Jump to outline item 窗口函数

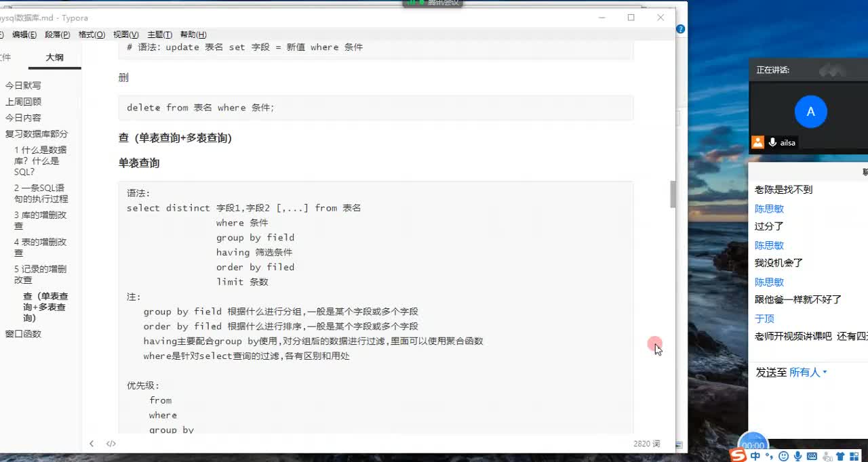(x=23, y=334)
